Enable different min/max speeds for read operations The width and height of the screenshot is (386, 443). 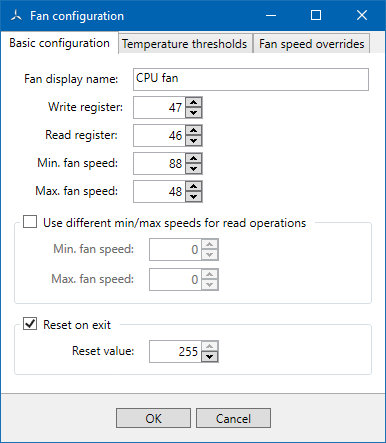[x=30, y=222]
